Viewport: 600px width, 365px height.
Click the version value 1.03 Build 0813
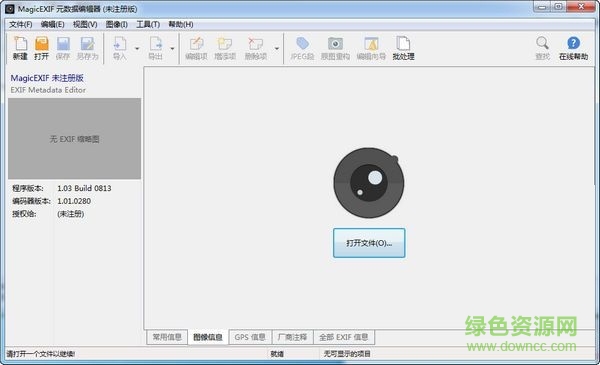[84, 188]
